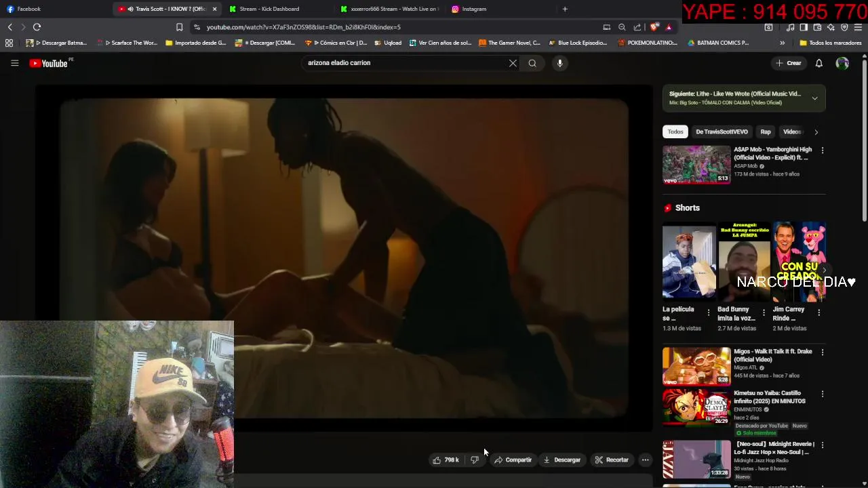The width and height of the screenshot is (868, 488).
Task: Open options for ASAP Mob video
Action: pos(823,150)
